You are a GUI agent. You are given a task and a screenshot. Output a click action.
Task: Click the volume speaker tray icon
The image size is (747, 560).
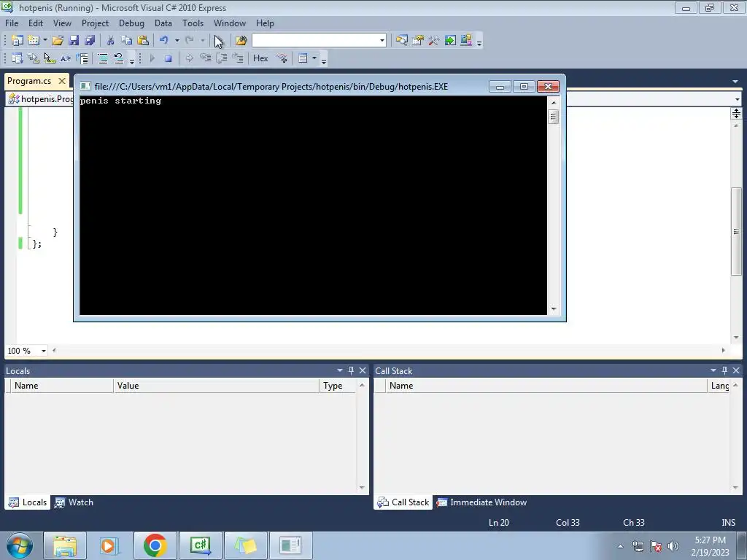(673, 546)
